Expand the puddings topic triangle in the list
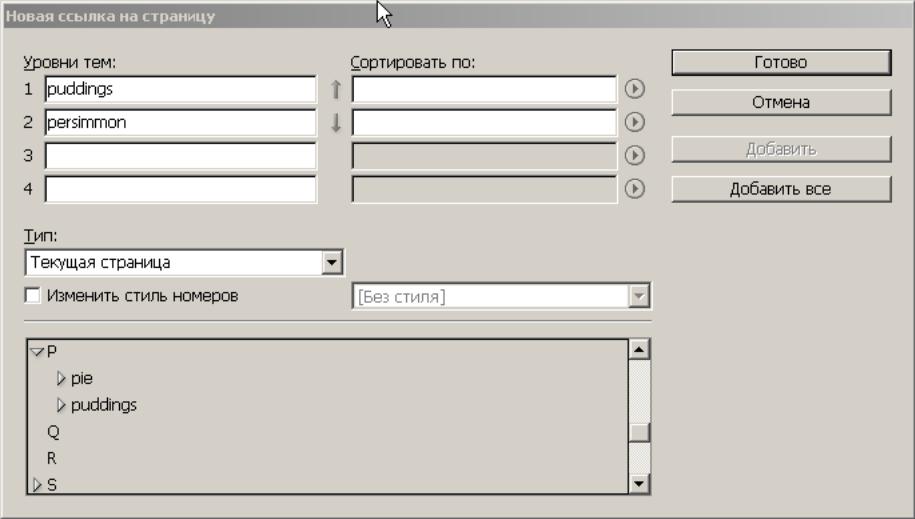The image size is (915, 519). tap(61, 405)
